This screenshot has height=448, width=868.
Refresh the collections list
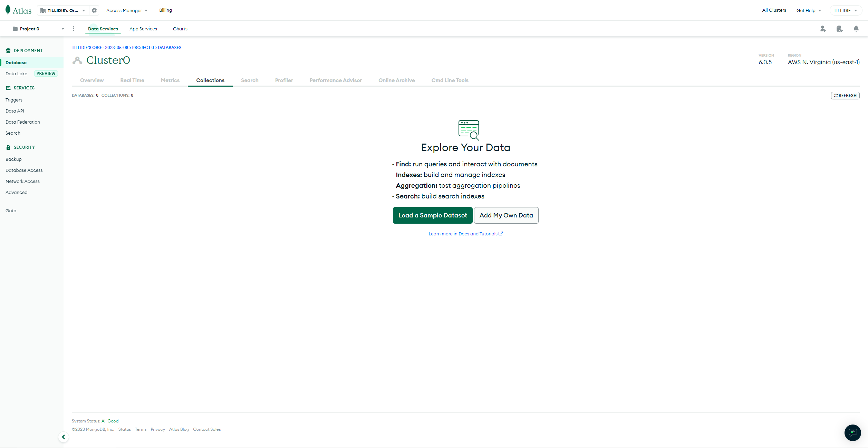click(x=845, y=95)
